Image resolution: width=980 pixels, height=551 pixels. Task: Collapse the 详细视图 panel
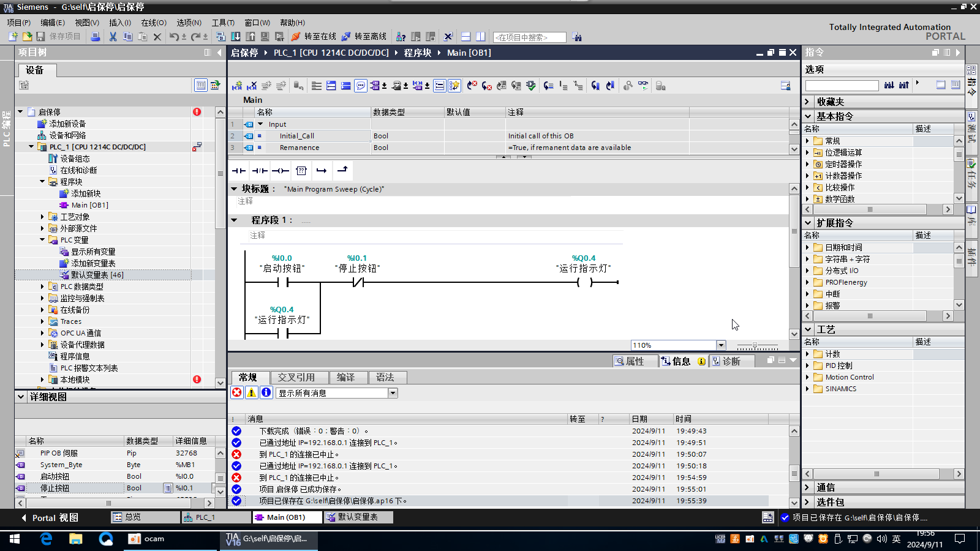point(21,397)
